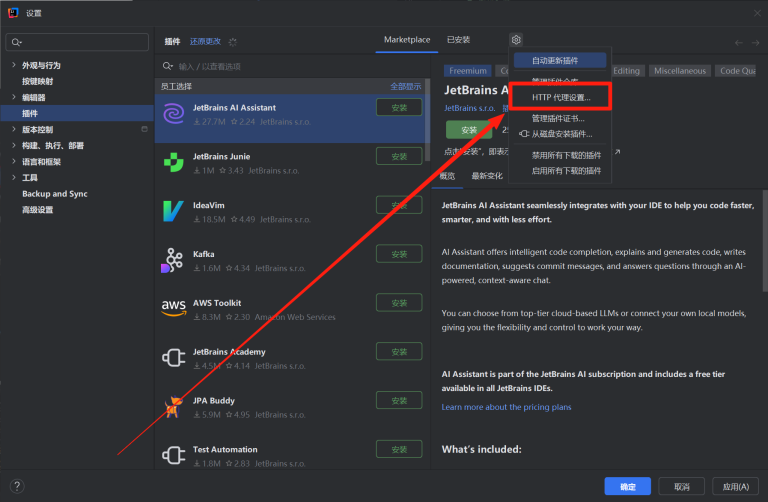
Task: Click the plugin search input field
Action: (290, 66)
